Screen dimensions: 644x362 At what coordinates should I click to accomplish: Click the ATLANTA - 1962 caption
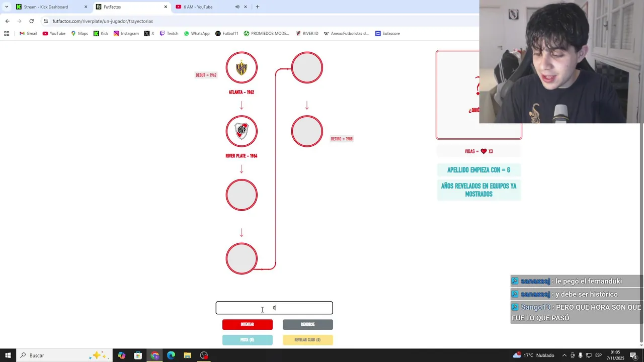[242, 92]
